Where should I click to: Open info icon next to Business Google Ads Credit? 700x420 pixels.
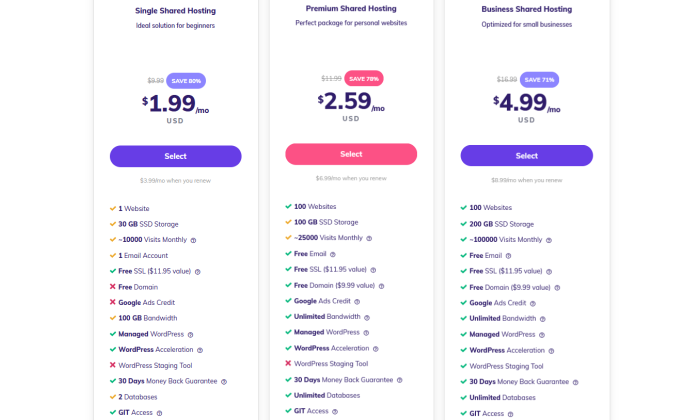click(x=533, y=304)
